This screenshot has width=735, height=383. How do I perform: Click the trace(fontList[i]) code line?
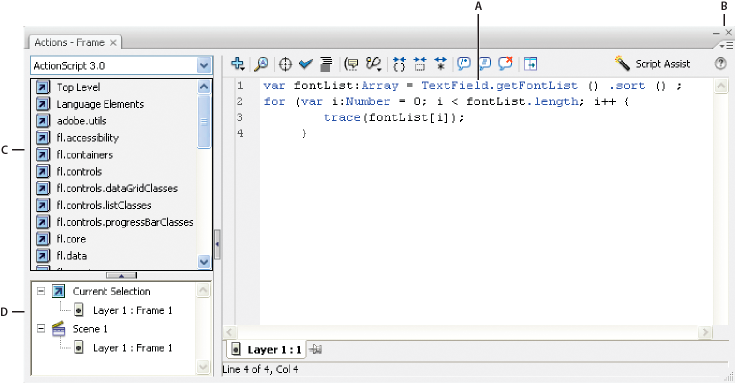click(394, 118)
